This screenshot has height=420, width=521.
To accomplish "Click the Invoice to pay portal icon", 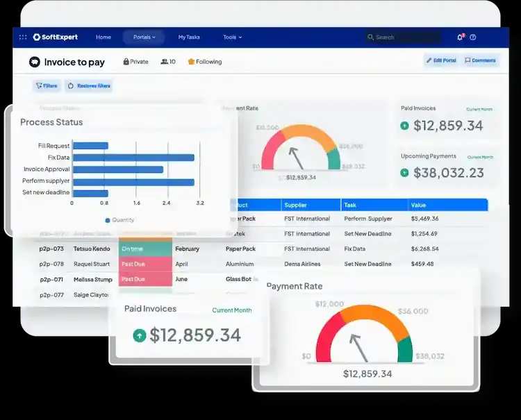I will [x=35, y=62].
